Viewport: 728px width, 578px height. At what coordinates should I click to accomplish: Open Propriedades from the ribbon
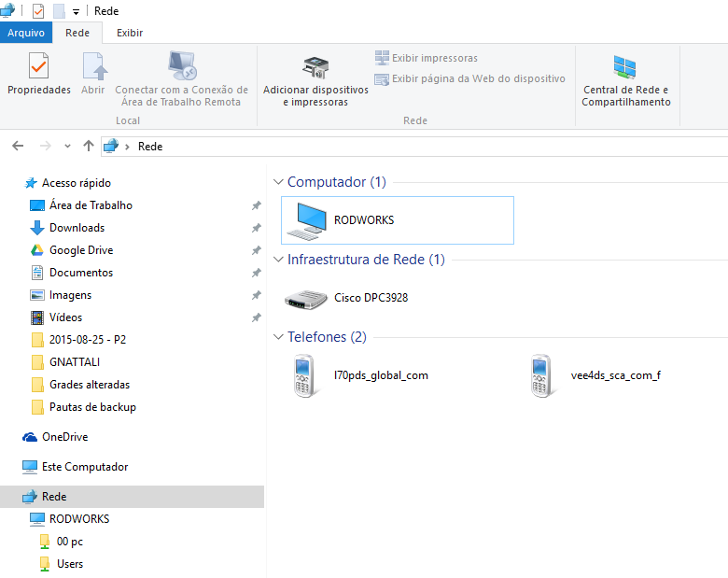39,75
